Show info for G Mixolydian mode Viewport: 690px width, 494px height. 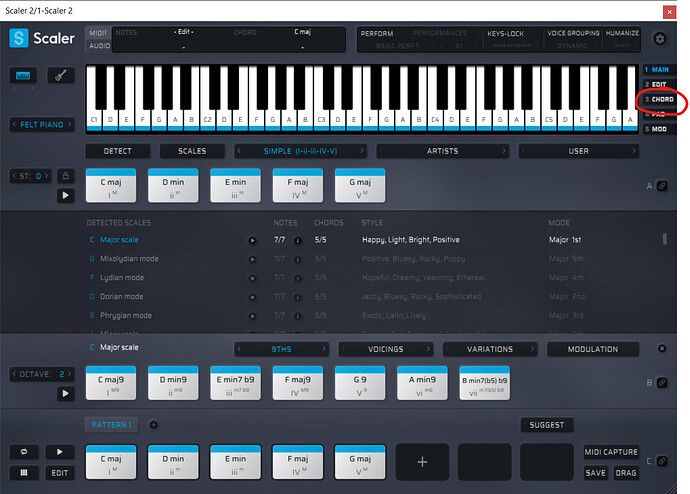(298, 259)
